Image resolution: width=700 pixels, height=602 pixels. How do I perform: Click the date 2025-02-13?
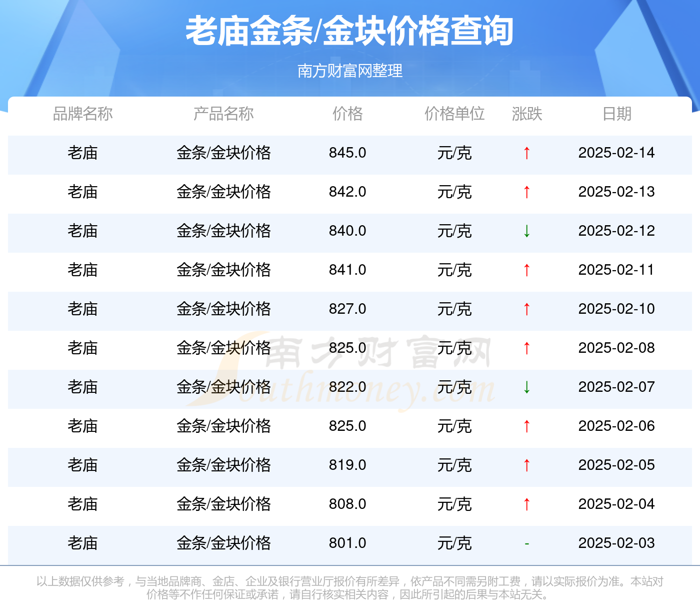(616, 192)
